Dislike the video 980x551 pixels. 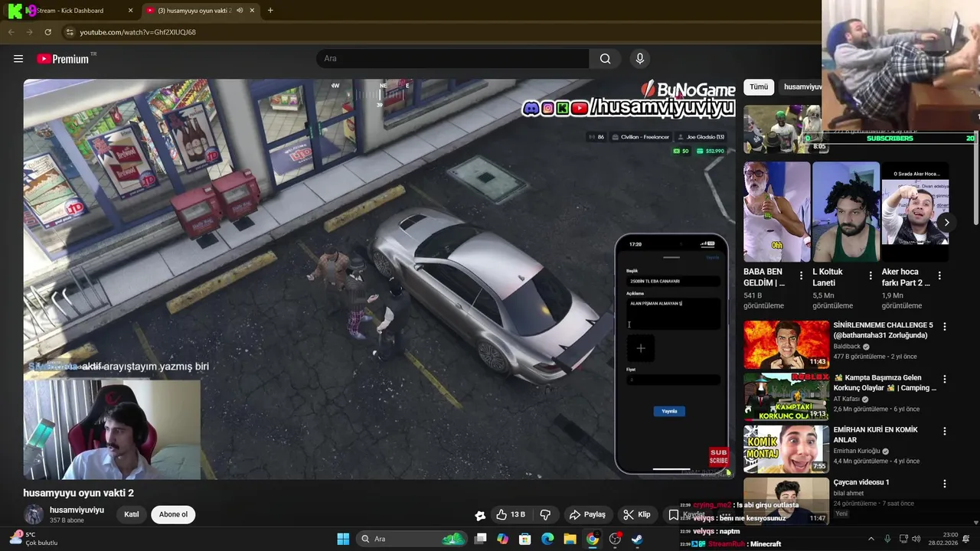click(546, 514)
